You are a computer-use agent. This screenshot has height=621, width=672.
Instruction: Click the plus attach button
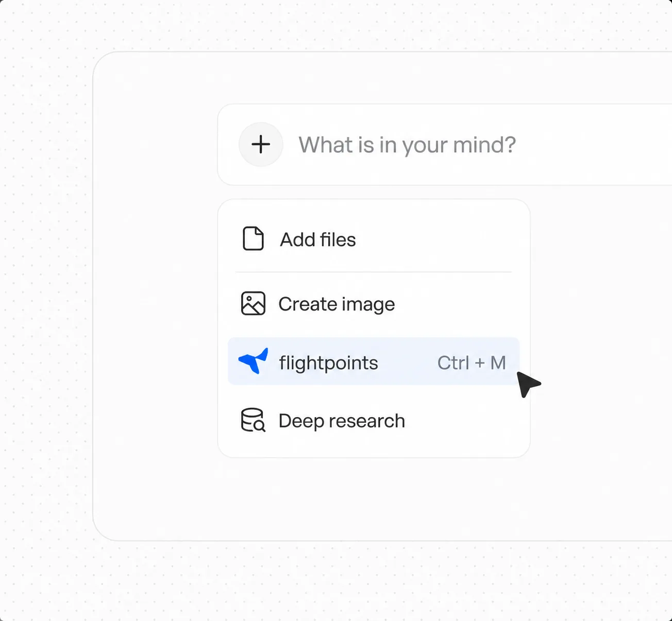click(261, 145)
